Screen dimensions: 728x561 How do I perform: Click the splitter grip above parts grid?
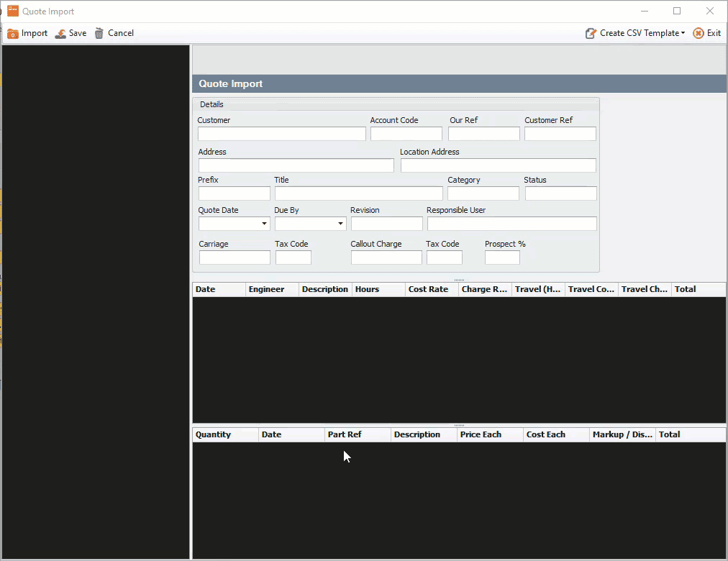459,425
